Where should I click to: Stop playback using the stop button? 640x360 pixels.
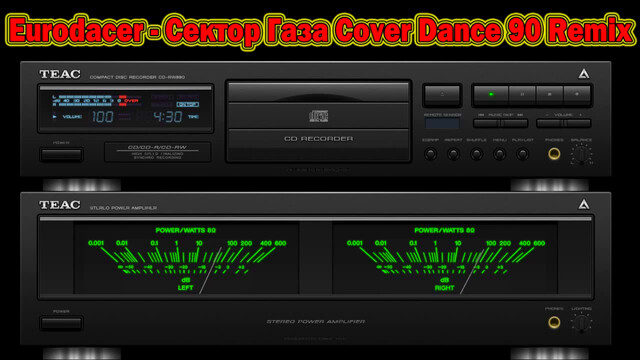549,94
